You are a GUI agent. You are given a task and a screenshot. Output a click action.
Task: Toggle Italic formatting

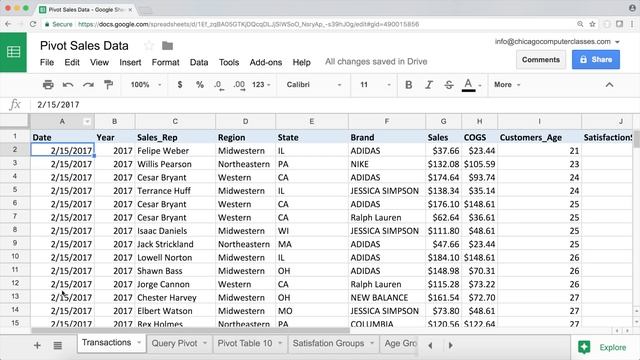[429, 84]
